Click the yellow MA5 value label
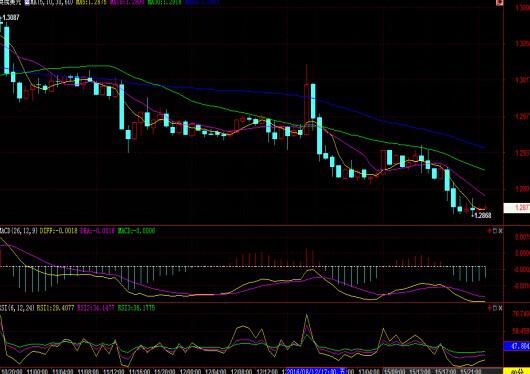The image size is (530, 374). pos(91,2)
